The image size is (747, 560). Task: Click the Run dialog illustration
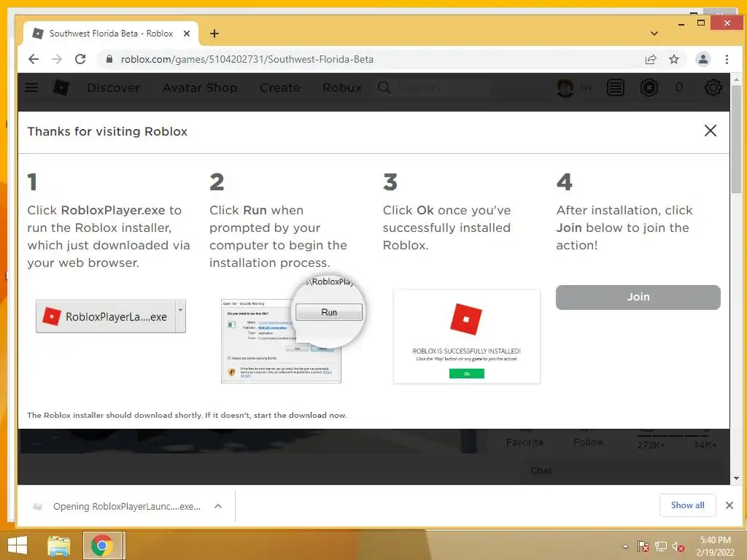coord(293,330)
